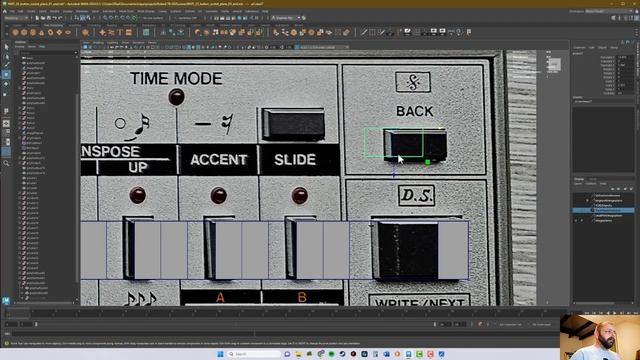
Task: Click Go to End of playback range button
Action: click(x=637, y=313)
